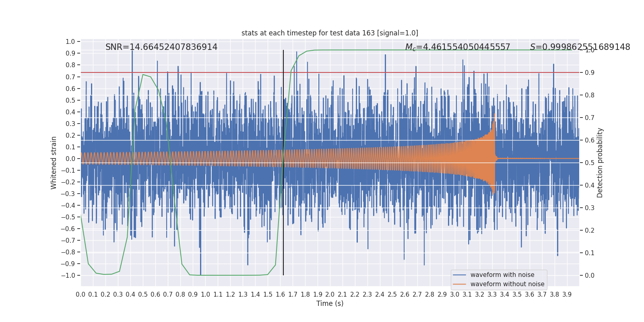The height and width of the screenshot is (322, 644).
Task: Click the blue legend line sample
Action: point(460,275)
